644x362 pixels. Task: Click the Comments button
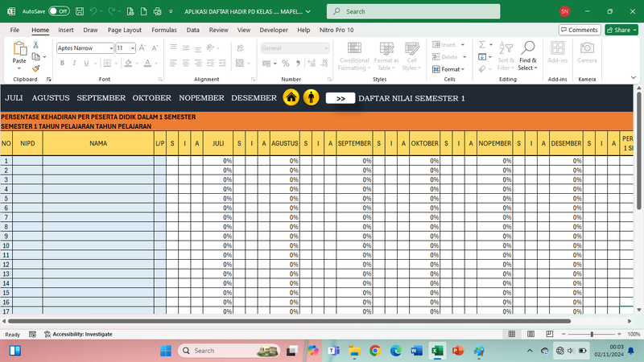[x=580, y=30]
